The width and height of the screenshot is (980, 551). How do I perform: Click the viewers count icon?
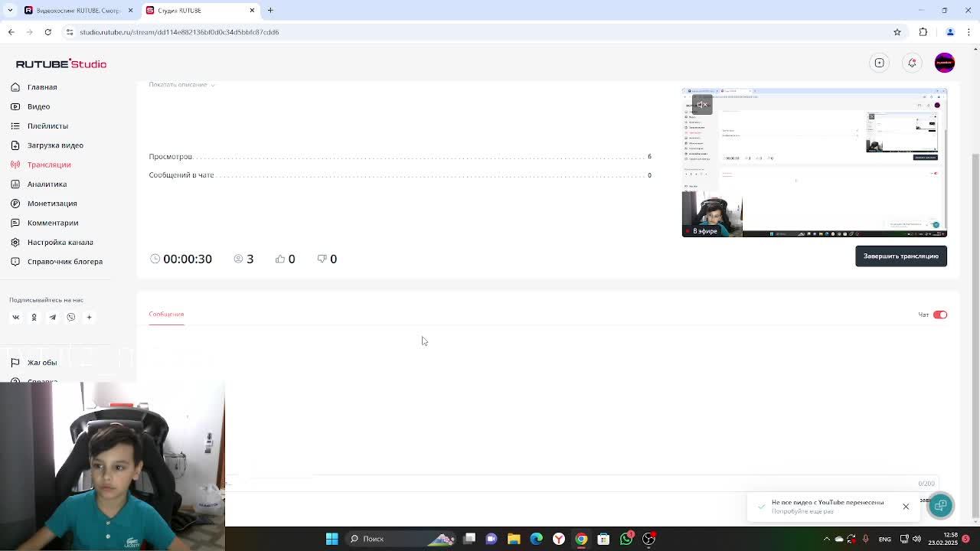[238, 259]
